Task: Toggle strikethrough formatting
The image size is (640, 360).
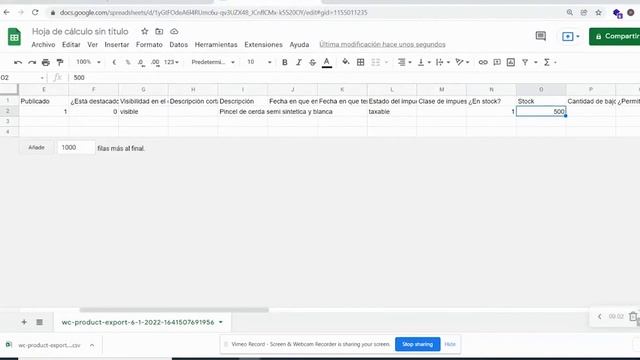Action: [x=312, y=62]
